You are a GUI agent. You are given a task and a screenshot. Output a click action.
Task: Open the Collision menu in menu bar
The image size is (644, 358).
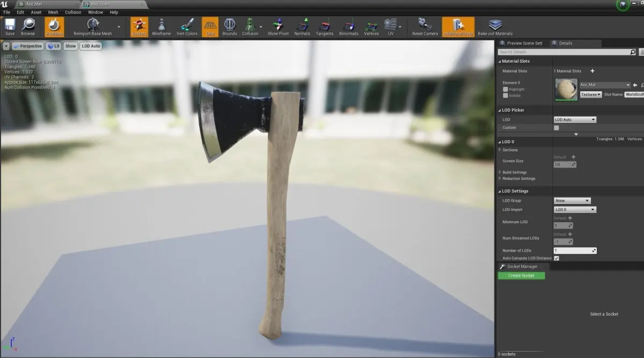(73, 12)
